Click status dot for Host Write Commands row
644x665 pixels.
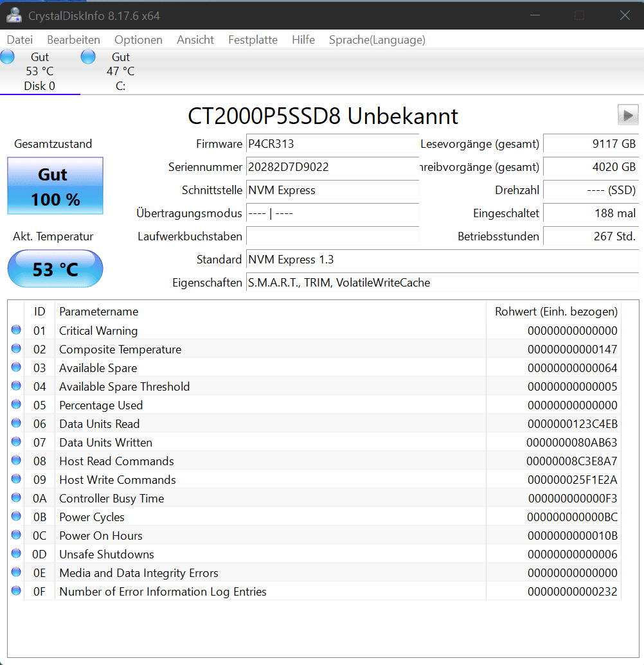16,479
